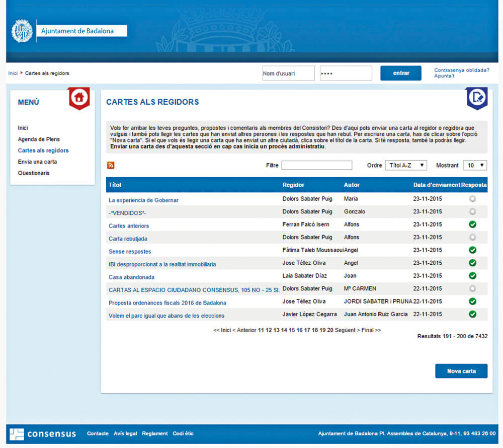503x448 pixels.
Task: Open the Mostrant results-count dropdown
Action: 474,165
